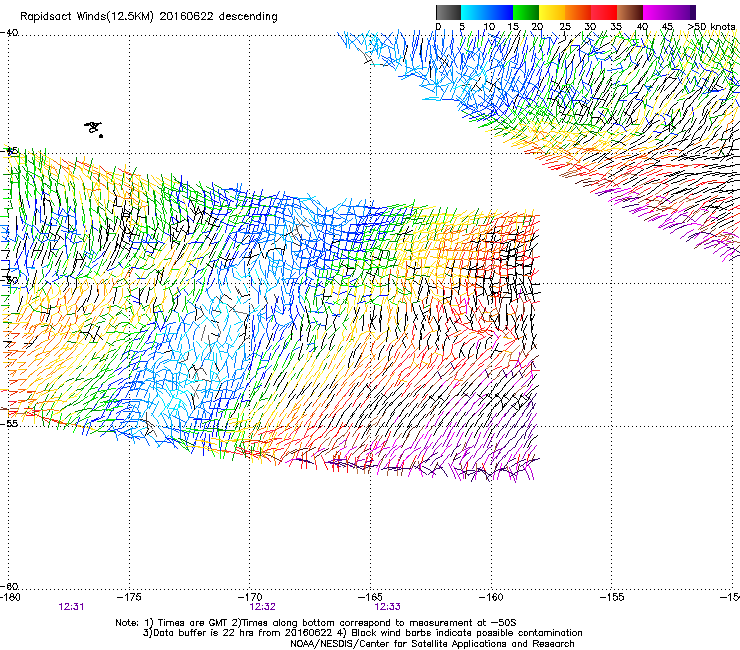
Task: Click the brown 35-40 knots legend swatch
Action: click(x=630, y=12)
